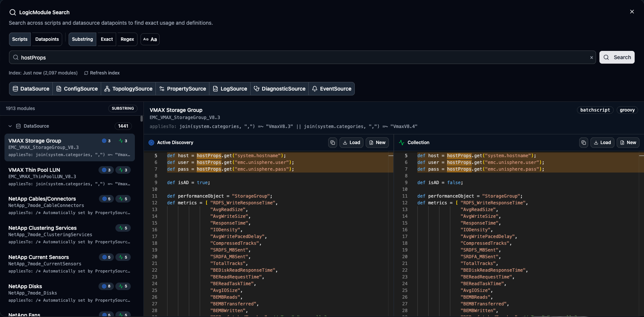
Task: Click Collection badge on VMAX Thin Pool LUN
Action: pos(123,170)
